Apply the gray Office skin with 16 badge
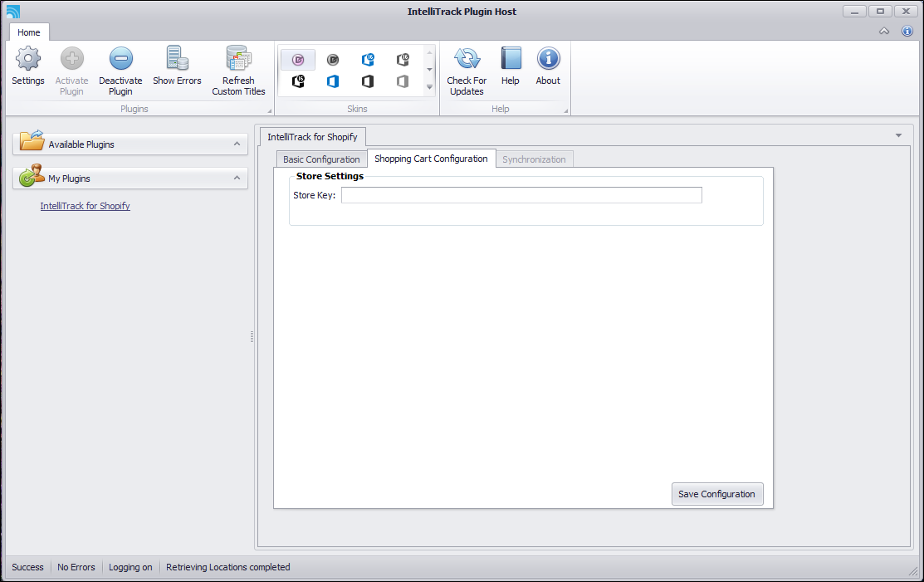Viewport: 924px width, 582px height. [403, 60]
